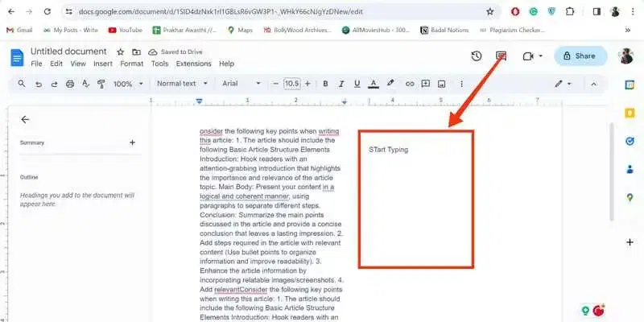Insert an image
Screen dimensions: 644x322
point(441,85)
